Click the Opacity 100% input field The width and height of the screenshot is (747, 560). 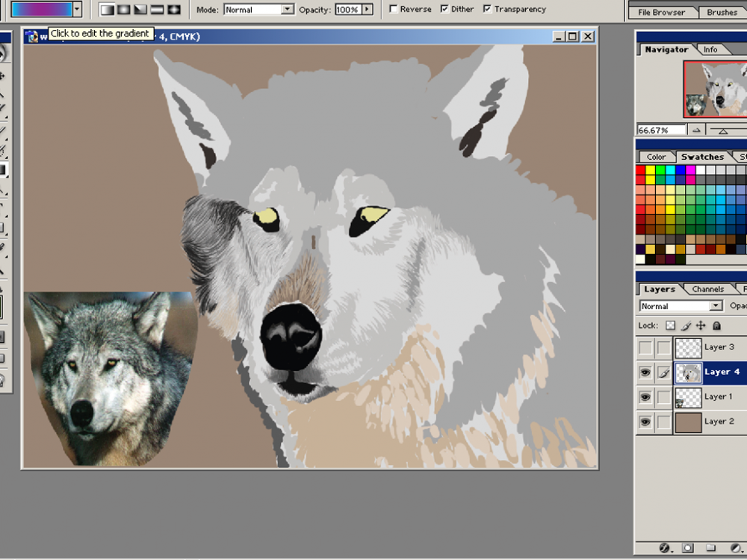click(349, 10)
